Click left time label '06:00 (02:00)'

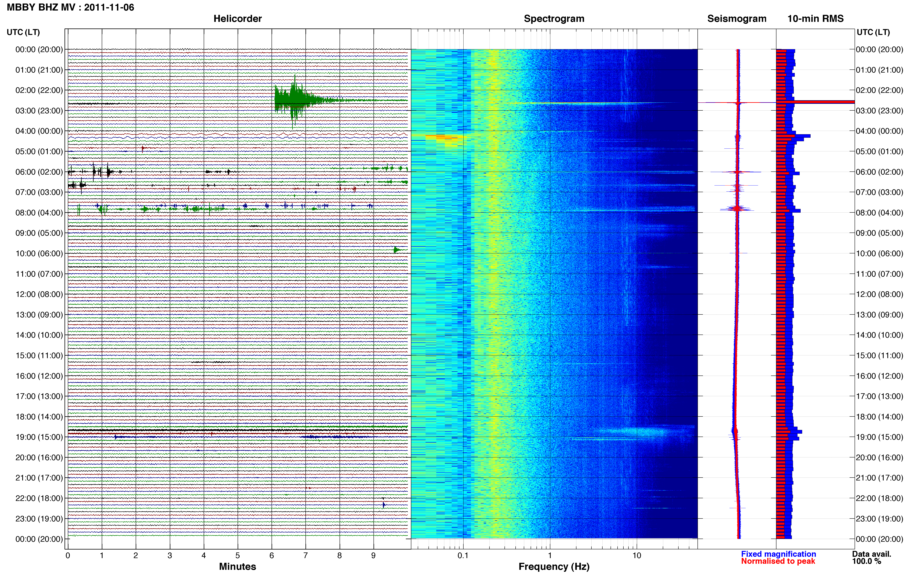[39, 172]
